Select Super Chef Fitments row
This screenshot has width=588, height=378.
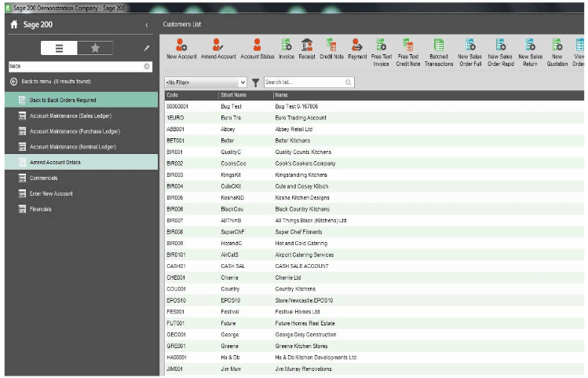374,232
